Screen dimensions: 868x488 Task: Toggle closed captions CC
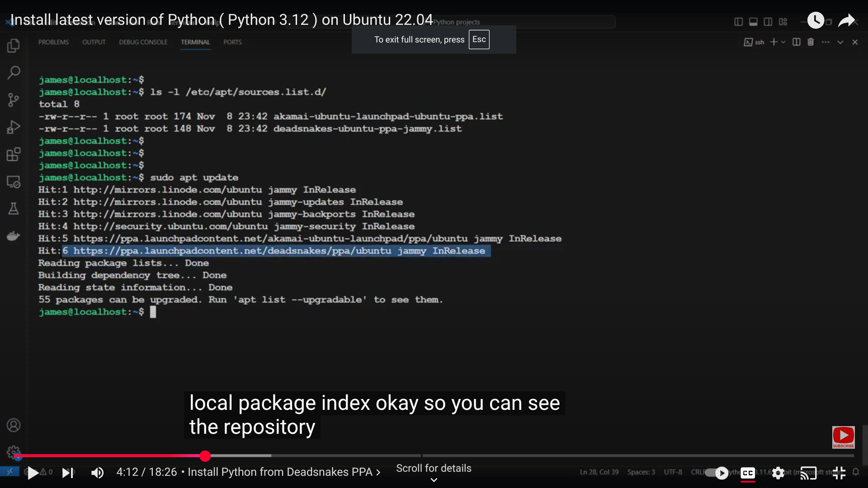pyautogui.click(x=748, y=473)
